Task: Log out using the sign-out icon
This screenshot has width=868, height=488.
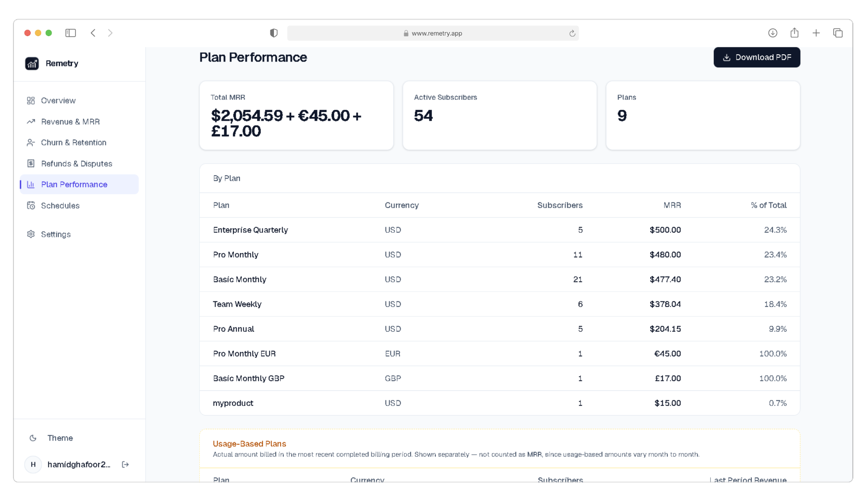Action: click(x=125, y=465)
